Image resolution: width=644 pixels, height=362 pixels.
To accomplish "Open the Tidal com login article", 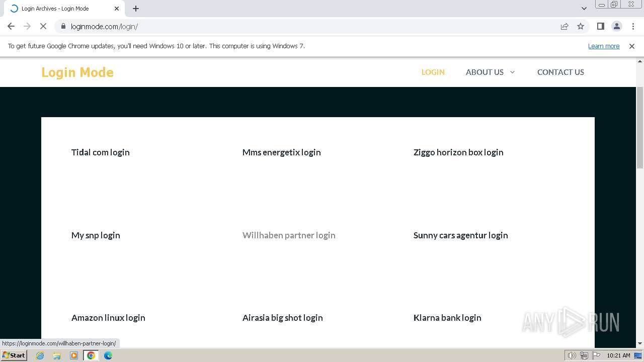I will [x=101, y=152].
